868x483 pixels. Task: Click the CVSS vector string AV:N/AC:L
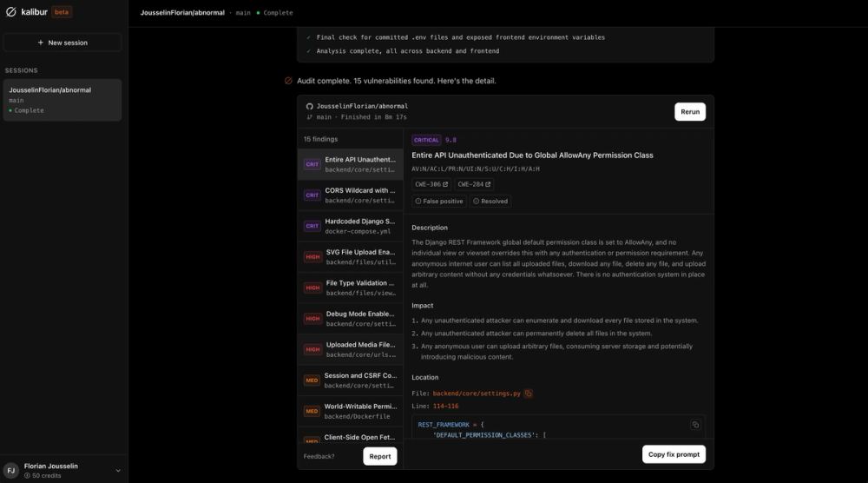point(476,169)
